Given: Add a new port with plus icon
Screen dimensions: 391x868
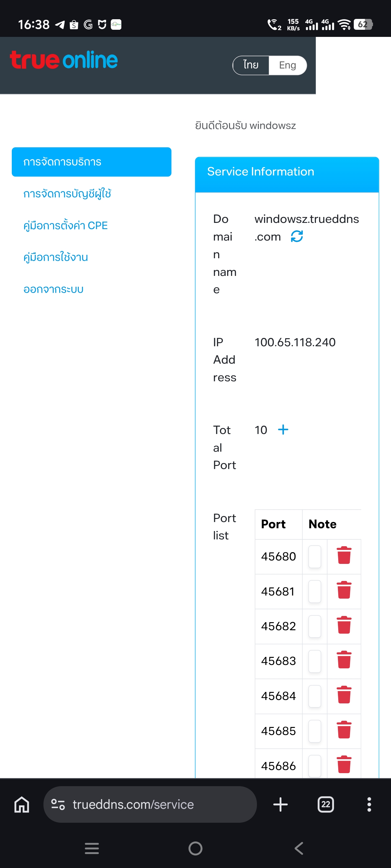Looking at the screenshot, I should 283,429.
